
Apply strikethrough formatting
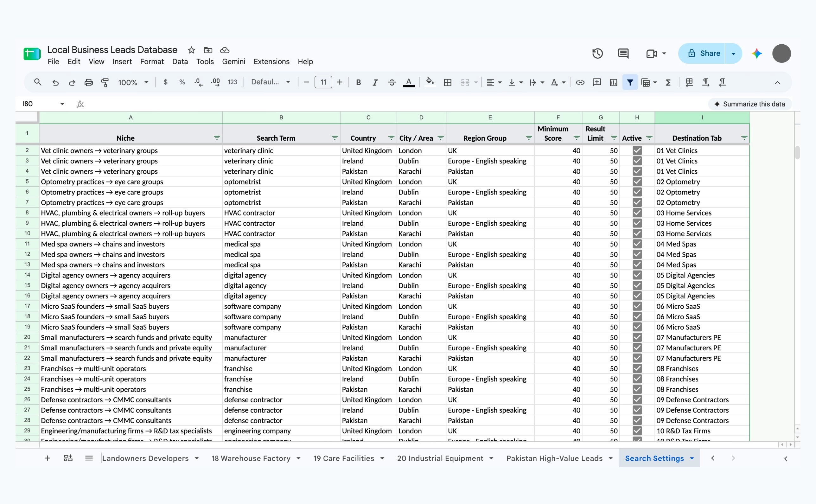click(392, 82)
